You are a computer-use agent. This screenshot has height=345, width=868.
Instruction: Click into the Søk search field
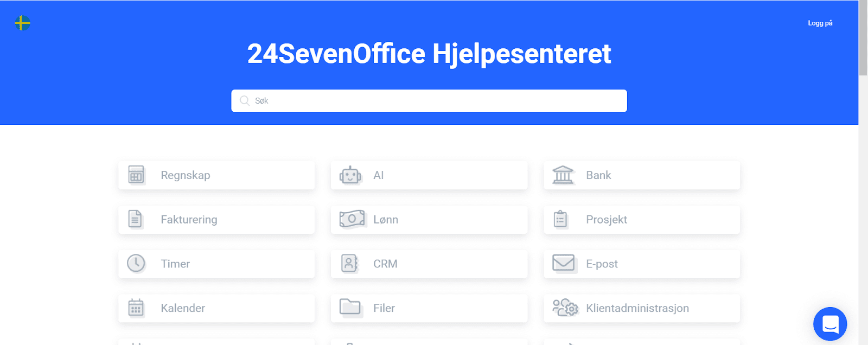click(x=429, y=101)
